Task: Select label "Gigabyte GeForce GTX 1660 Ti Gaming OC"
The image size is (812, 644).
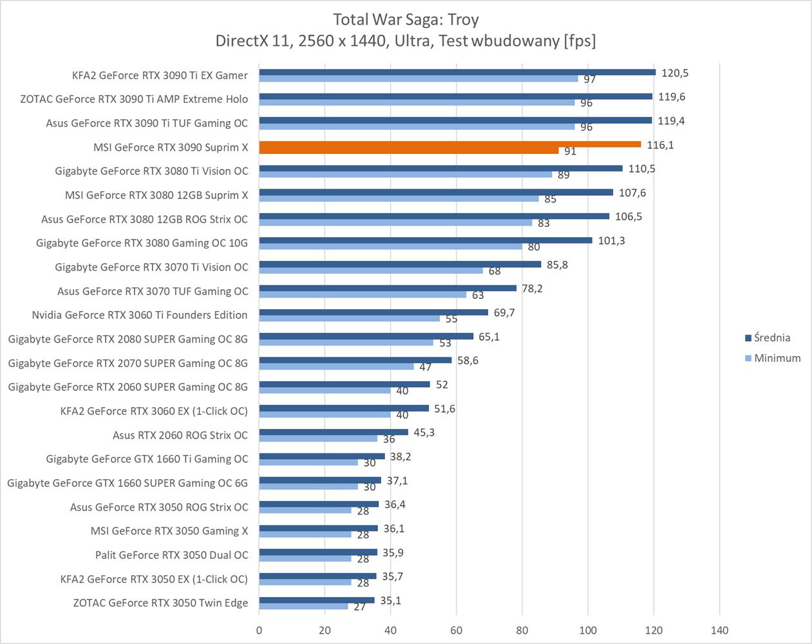Action: 147,459
